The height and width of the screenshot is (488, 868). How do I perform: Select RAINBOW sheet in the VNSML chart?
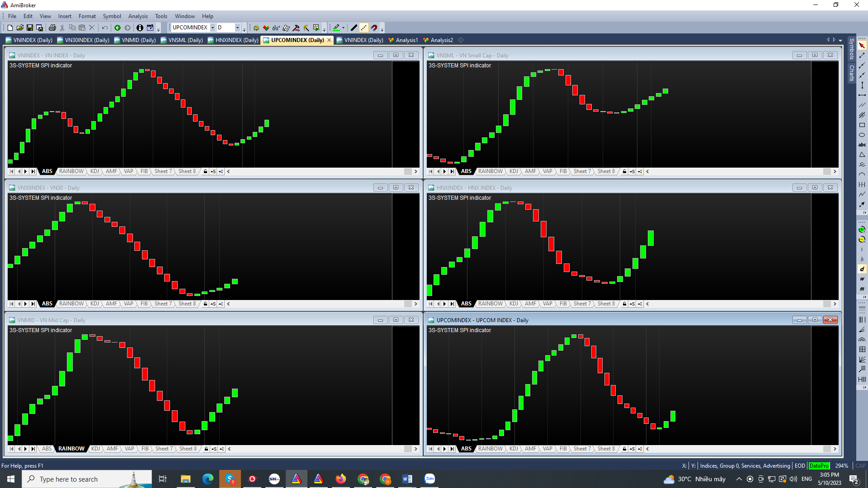tap(490, 172)
